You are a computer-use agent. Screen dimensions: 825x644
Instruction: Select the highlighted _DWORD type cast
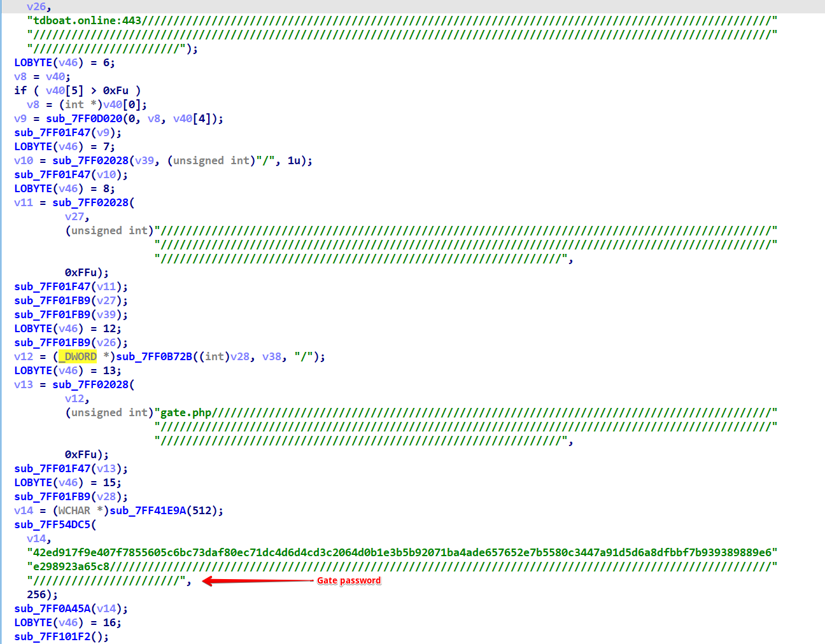(x=78, y=357)
